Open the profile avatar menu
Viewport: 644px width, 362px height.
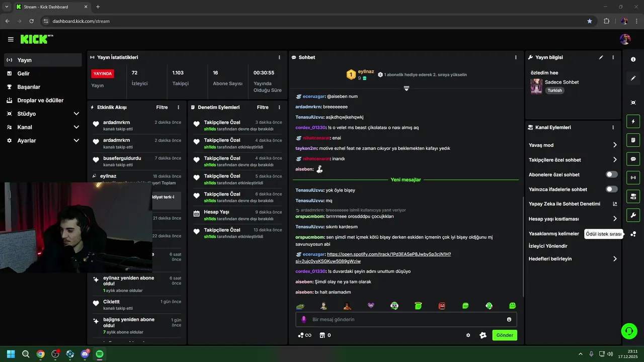point(625,39)
